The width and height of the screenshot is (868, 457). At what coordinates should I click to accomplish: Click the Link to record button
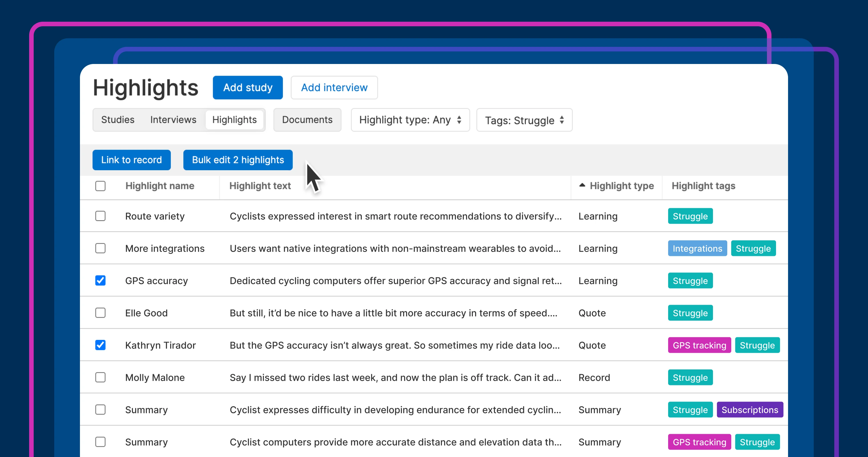132,160
